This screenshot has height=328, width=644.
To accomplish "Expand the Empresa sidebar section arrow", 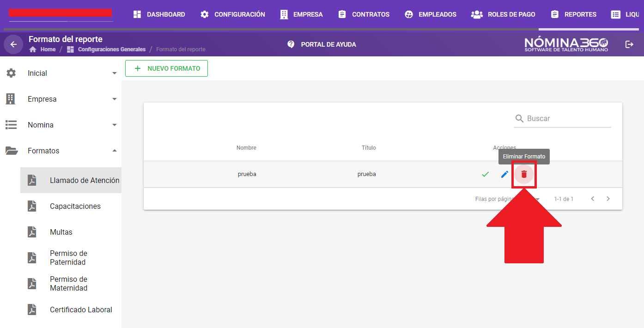I will [115, 99].
